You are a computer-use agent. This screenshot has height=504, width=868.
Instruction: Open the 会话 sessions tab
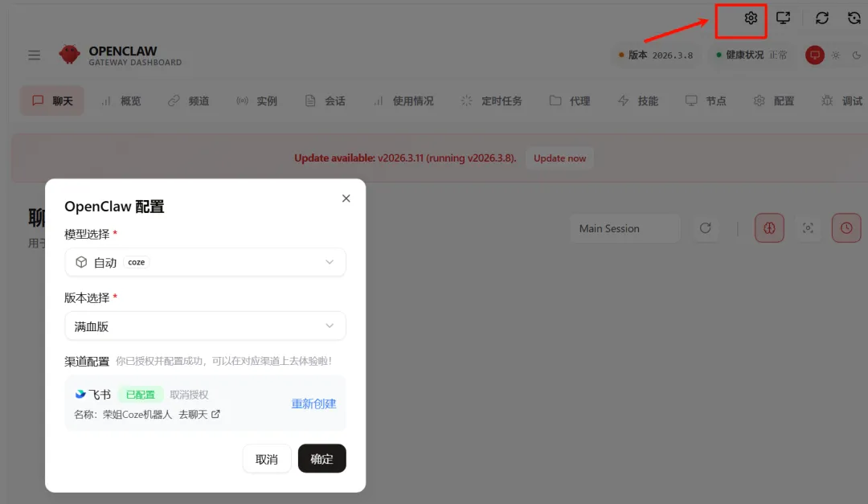click(325, 100)
